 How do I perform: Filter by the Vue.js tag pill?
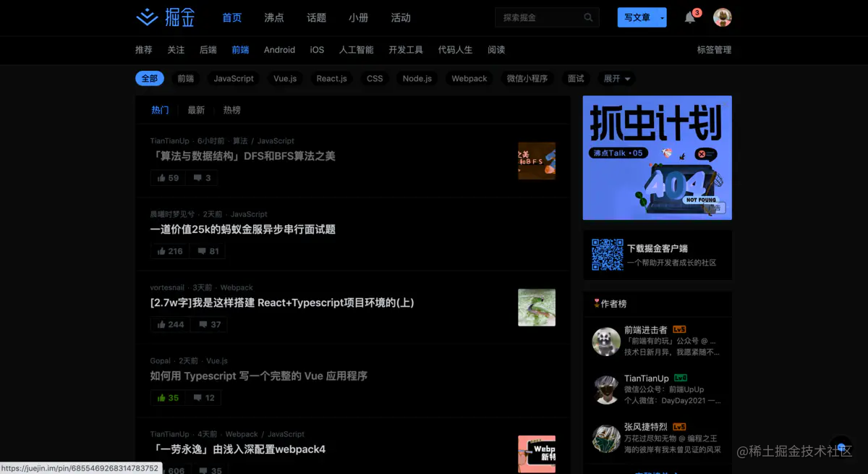[285, 78]
